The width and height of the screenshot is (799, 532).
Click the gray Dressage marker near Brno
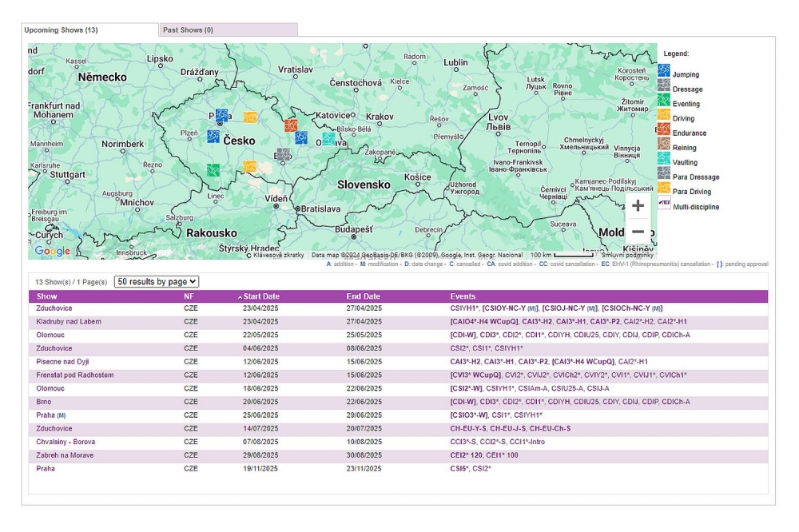pyautogui.click(x=284, y=154)
